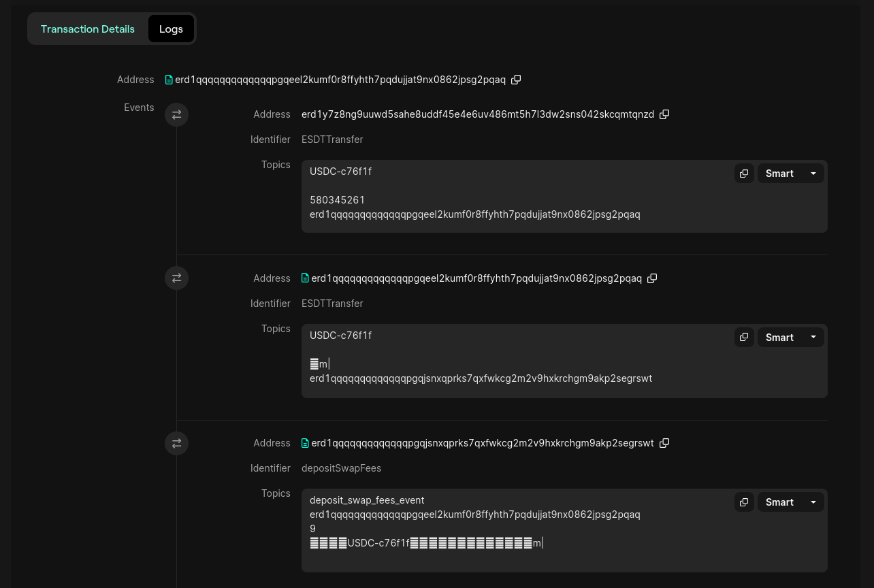Click the first event's transfer arrows icon

pos(176,114)
